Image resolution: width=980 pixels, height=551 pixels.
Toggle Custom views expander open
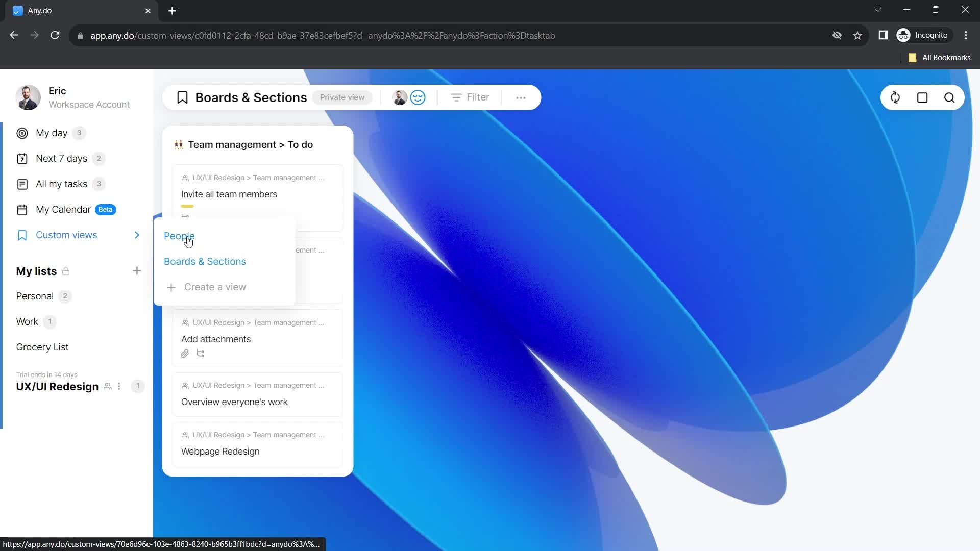click(137, 235)
